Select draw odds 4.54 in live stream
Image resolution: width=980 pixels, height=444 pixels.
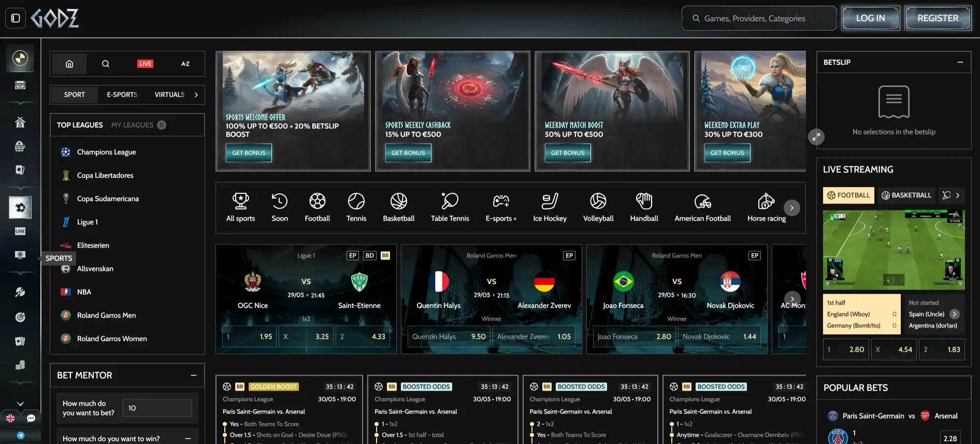click(893, 350)
